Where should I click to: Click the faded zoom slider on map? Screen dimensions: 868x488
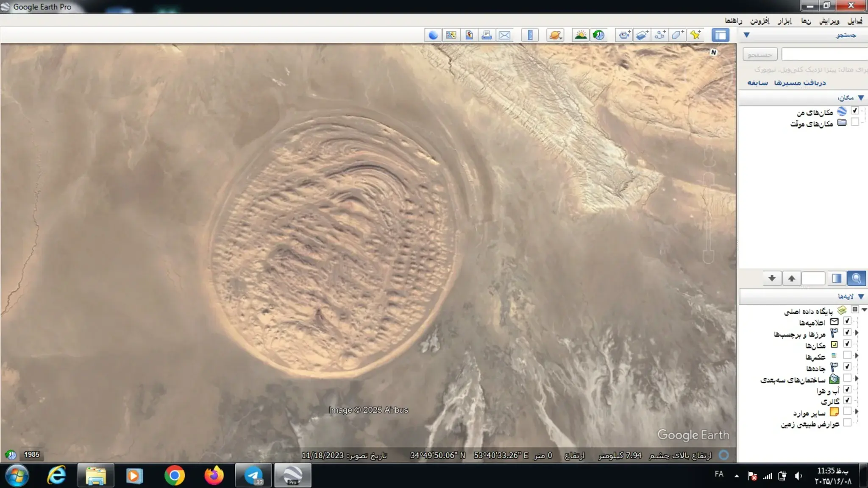click(x=709, y=217)
